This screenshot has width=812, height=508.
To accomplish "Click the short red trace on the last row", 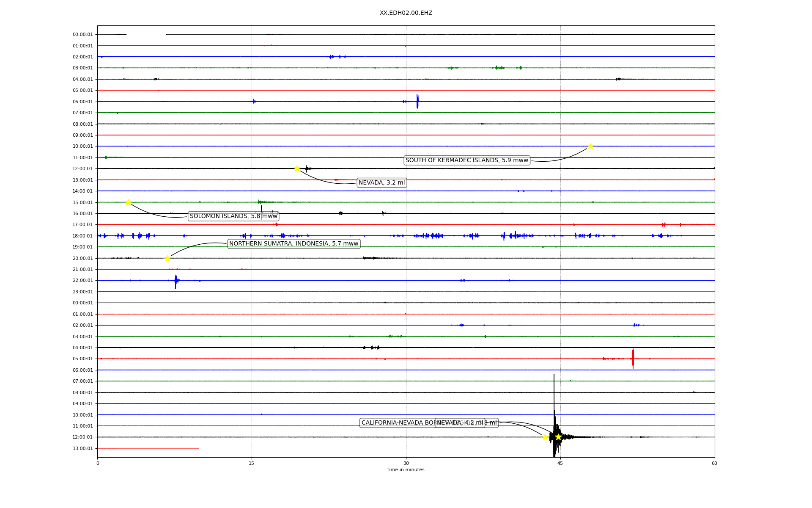I will coord(148,448).
